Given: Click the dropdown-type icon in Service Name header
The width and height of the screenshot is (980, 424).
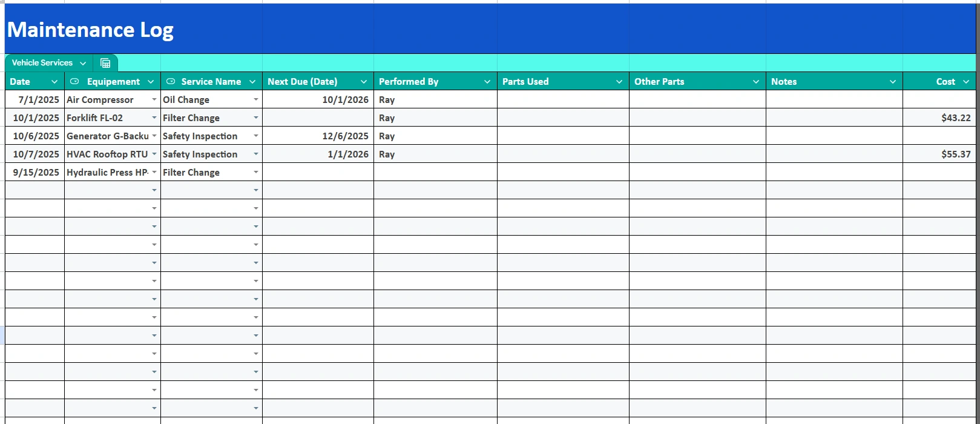Looking at the screenshot, I should click(x=171, y=81).
